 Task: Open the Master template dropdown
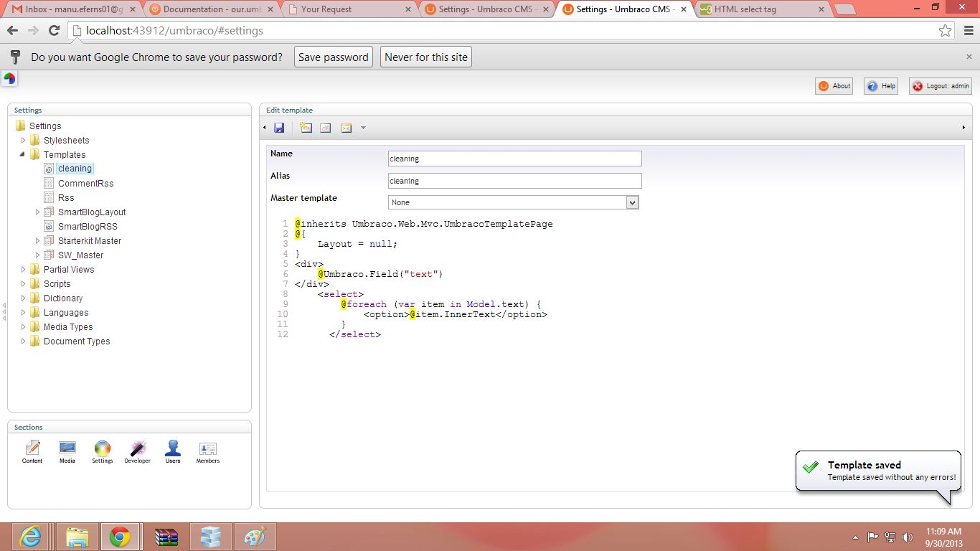click(513, 202)
